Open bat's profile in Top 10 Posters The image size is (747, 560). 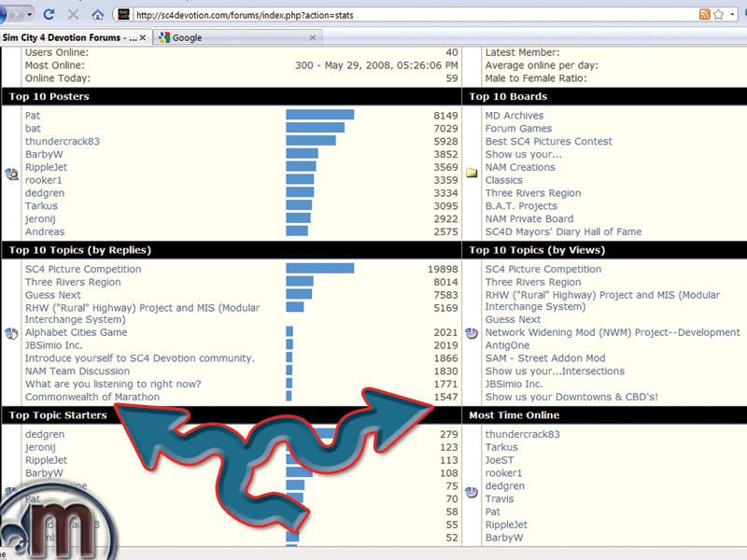[x=33, y=129]
